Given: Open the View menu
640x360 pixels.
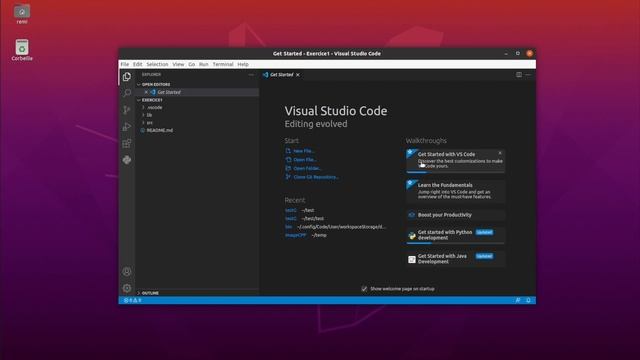Looking at the screenshot, I should (178, 64).
